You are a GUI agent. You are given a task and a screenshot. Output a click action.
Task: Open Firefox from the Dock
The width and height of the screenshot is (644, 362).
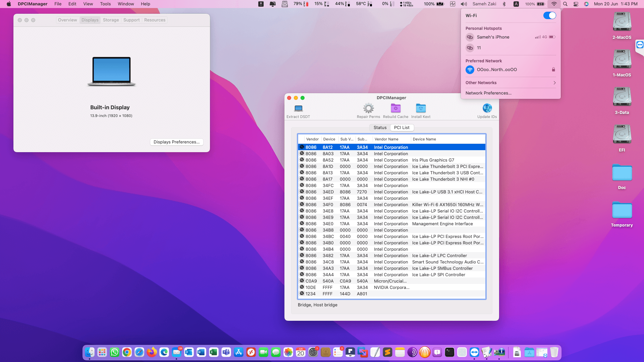pyautogui.click(x=152, y=352)
